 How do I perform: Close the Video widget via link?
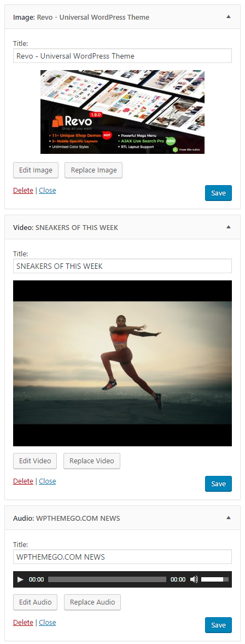47,481
